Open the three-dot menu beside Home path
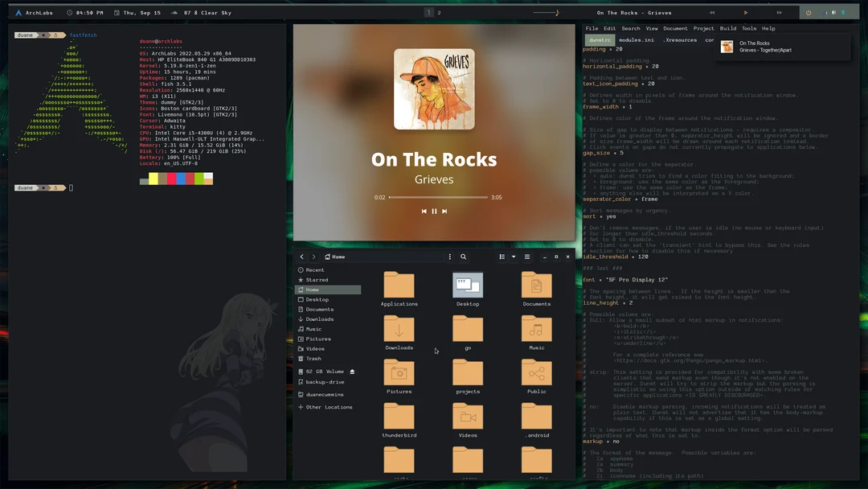 point(449,257)
